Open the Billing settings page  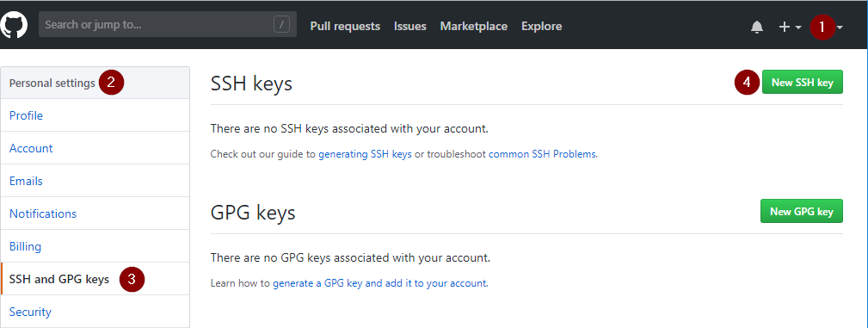click(x=95, y=246)
